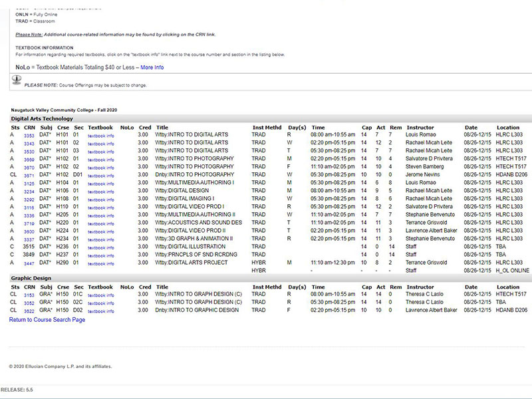
Task: Open textbook info for DAT H224
Action: 101,231
